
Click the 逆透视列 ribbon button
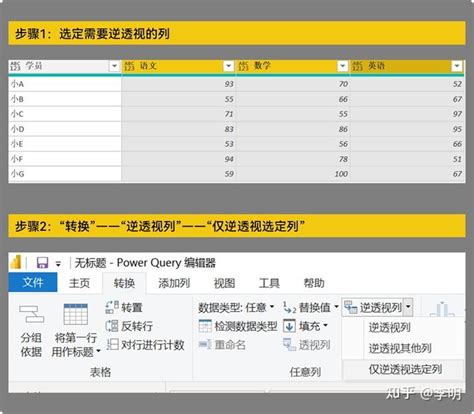373,307
